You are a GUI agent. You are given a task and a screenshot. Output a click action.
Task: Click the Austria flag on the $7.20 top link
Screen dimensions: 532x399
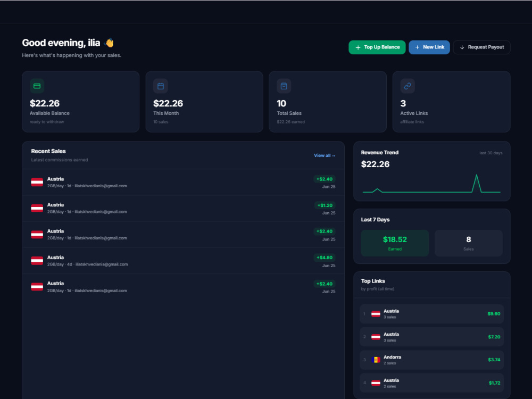point(376,337)
